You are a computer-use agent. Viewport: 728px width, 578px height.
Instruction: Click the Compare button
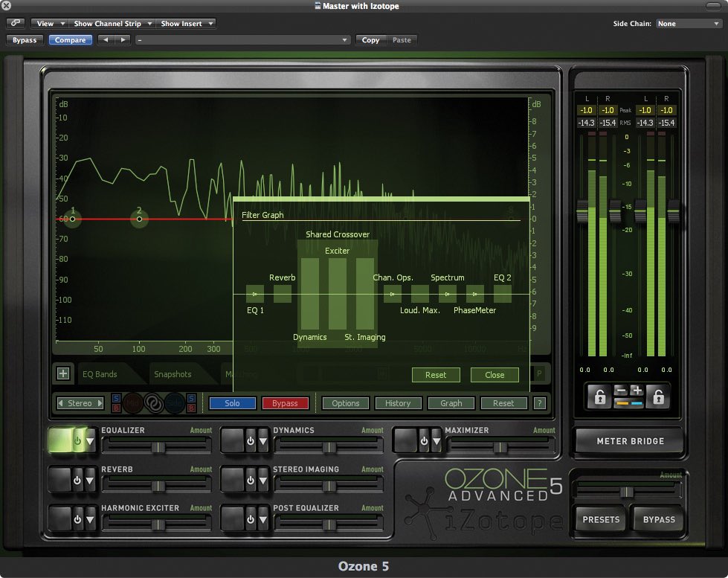coord(70,40)
